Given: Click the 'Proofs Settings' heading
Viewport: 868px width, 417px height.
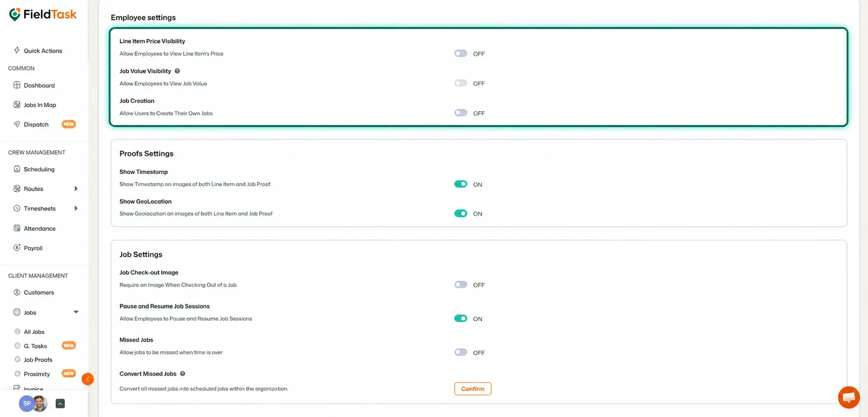Looking at the screenshot, I should pos(146,154).
